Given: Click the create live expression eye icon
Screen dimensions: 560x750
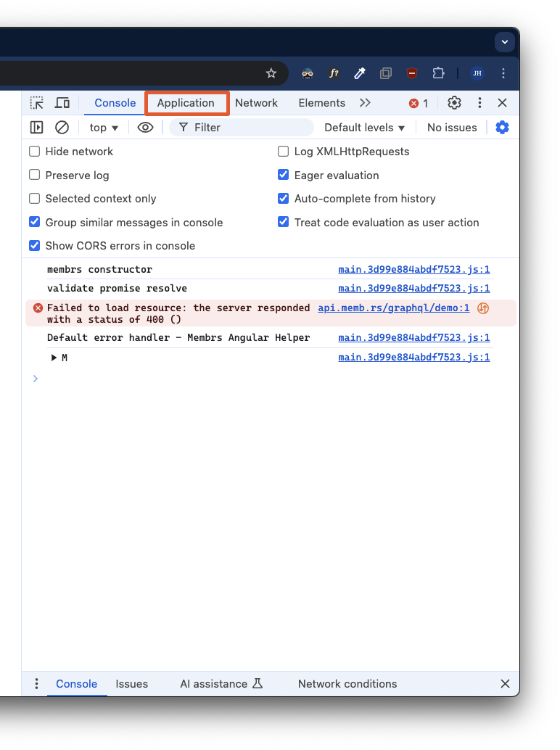Looking at the screenshot, I should (146, 128).
